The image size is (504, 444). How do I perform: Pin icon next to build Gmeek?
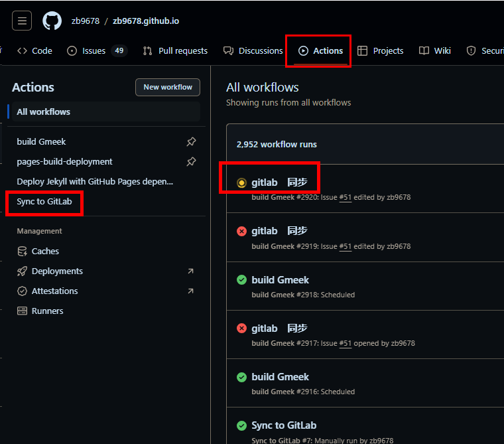click(x=191, y=141)
